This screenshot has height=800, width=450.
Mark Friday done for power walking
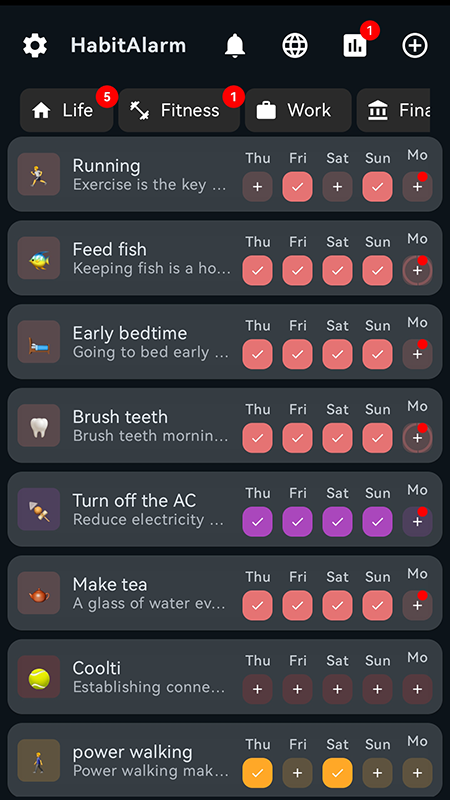click(x=297, y=773)
